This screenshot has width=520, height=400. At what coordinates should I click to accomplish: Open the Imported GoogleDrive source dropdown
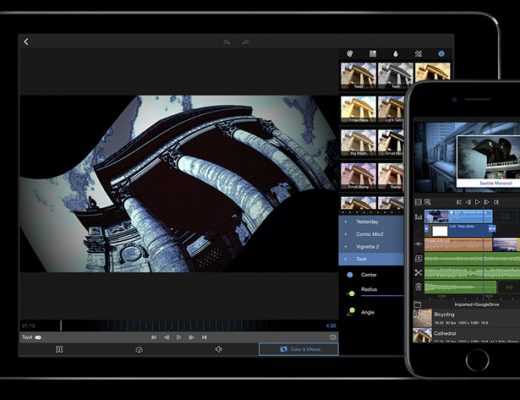coord(477,305)
